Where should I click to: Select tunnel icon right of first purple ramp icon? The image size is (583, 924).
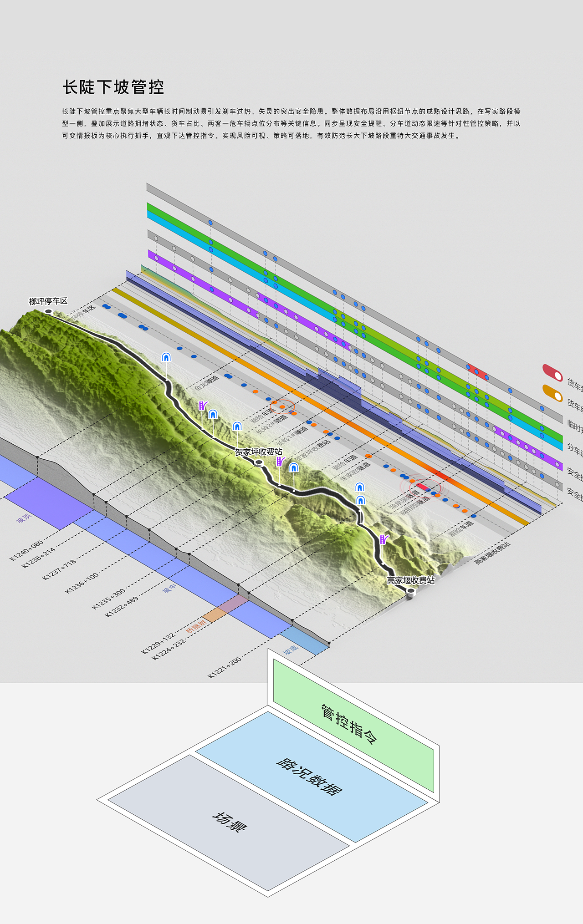coord(213,414)
